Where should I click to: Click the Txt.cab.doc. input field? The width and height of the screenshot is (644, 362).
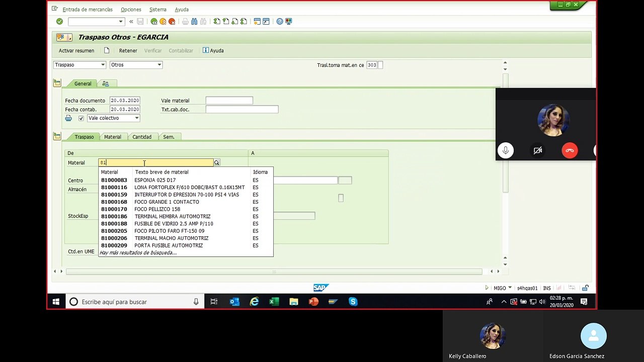point(242,109)
